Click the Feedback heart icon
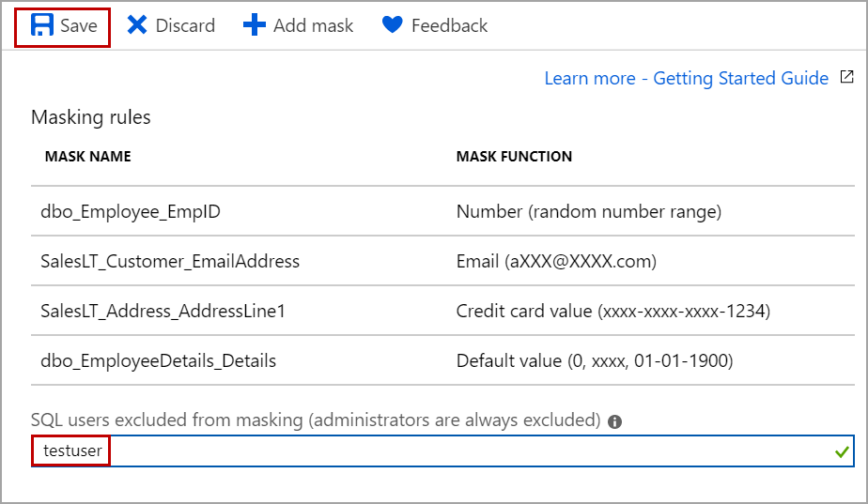The height and width of the screenshot is (504, 868). click(x=392, y=25)
